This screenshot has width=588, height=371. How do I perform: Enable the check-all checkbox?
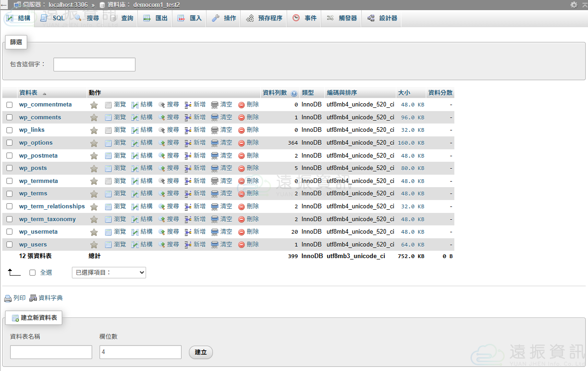pyautogui.click(x=32, y=273)
